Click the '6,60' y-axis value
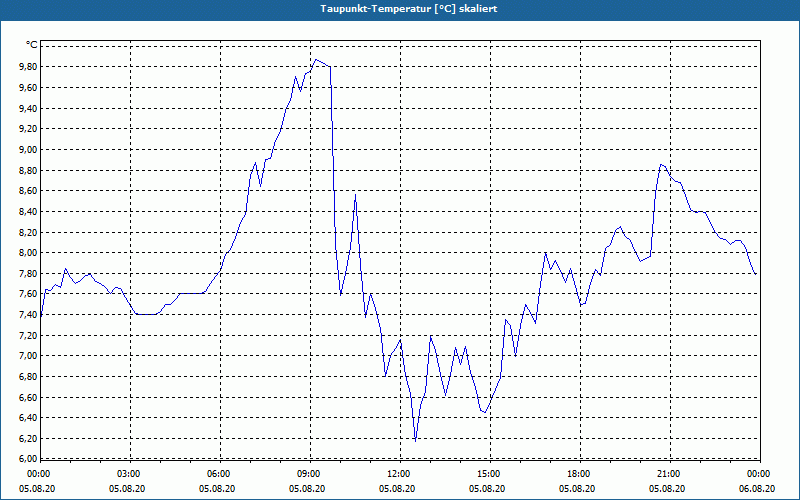This screenshot has width=800, height=500. click(29, 397)
